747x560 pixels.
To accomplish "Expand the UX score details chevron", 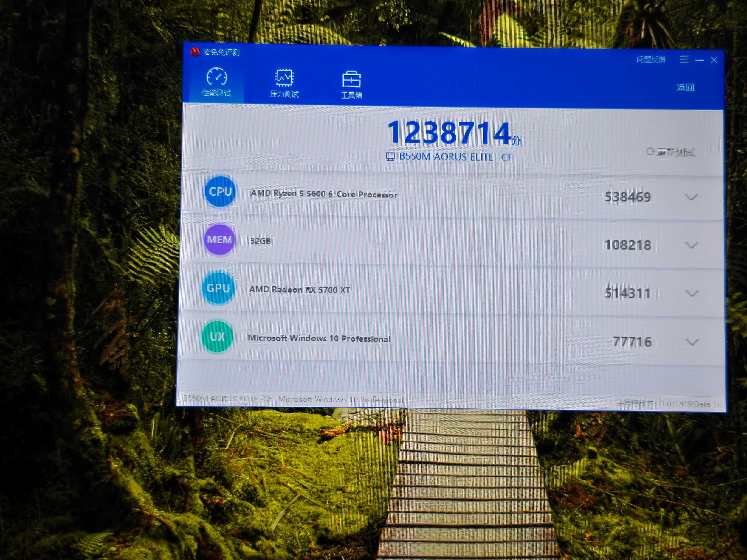I will click(692, 342).
